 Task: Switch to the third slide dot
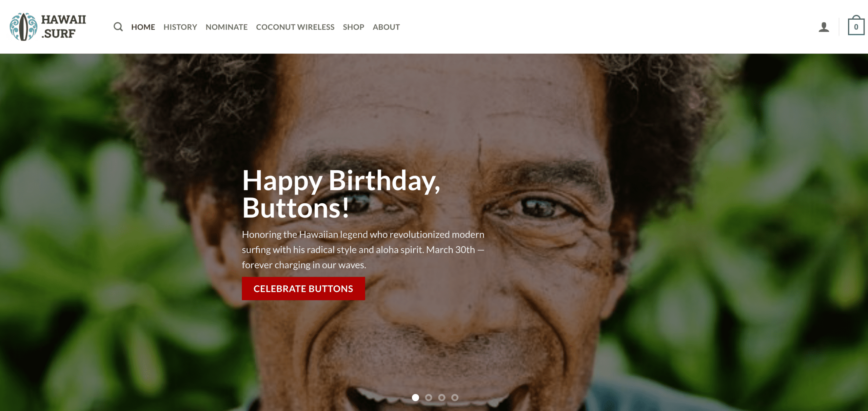[441, 397]
